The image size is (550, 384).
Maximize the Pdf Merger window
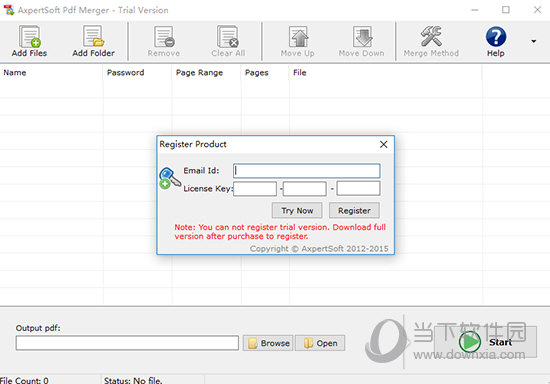tap(505, 10)
